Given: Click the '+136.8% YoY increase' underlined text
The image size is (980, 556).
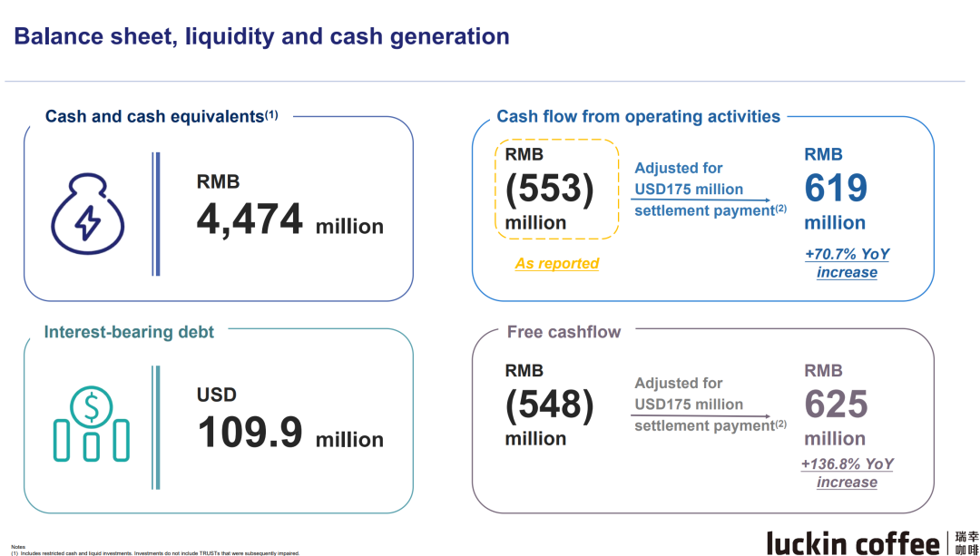Looking at the screenshot, I should [847, 473].
